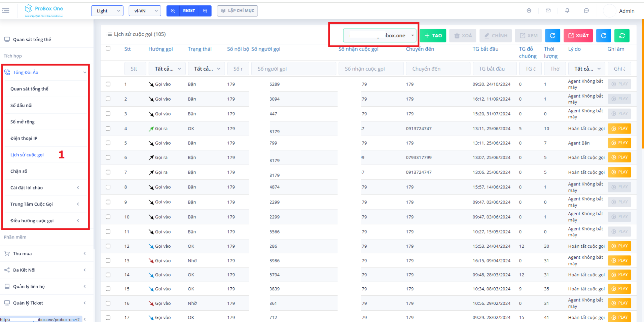This screenshot has width=644, height=322.
Task: Toggle the select-all header checkbox
Action: [x=108, y=48]
